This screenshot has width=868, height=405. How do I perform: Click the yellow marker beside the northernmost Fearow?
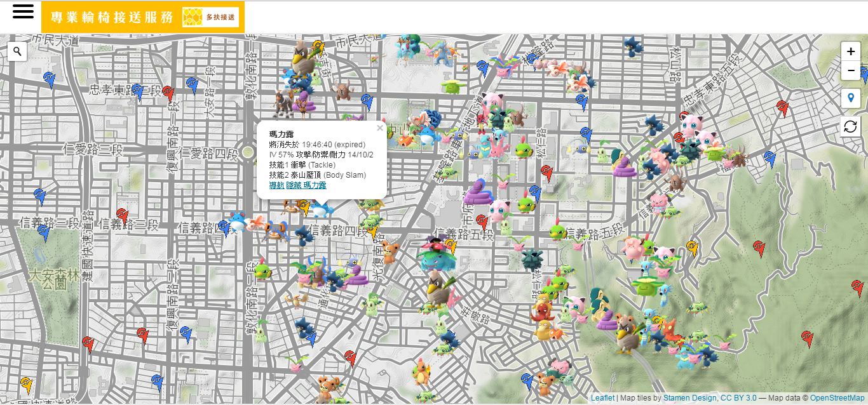pos(320,48)
